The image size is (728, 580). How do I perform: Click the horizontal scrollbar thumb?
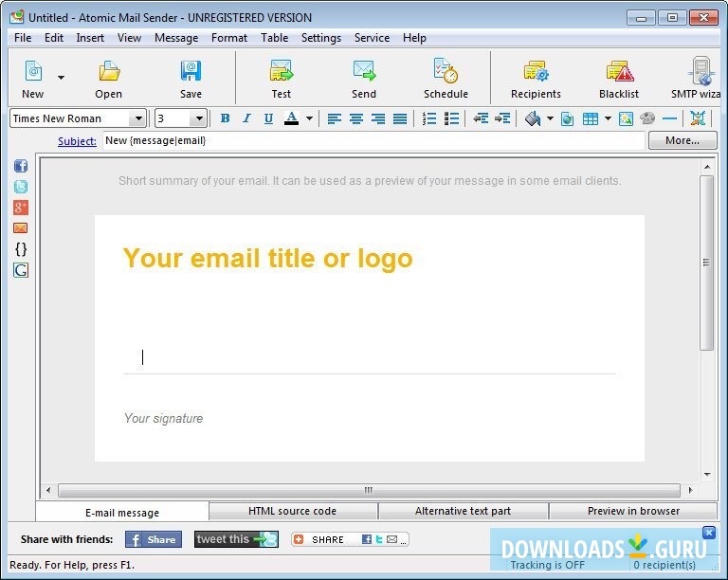coord(369,491)
